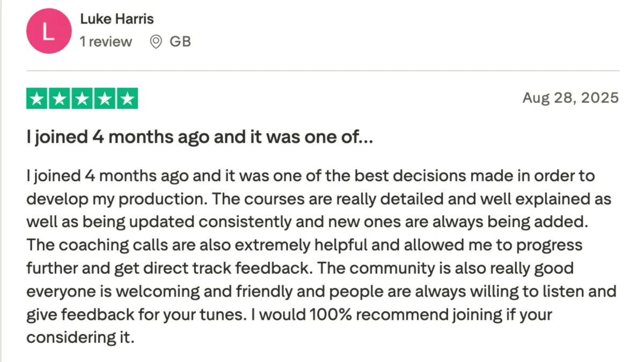The width and height of the screenshot is (644, 362).
Task: Click the location pin icon
Action: point(156,42)
